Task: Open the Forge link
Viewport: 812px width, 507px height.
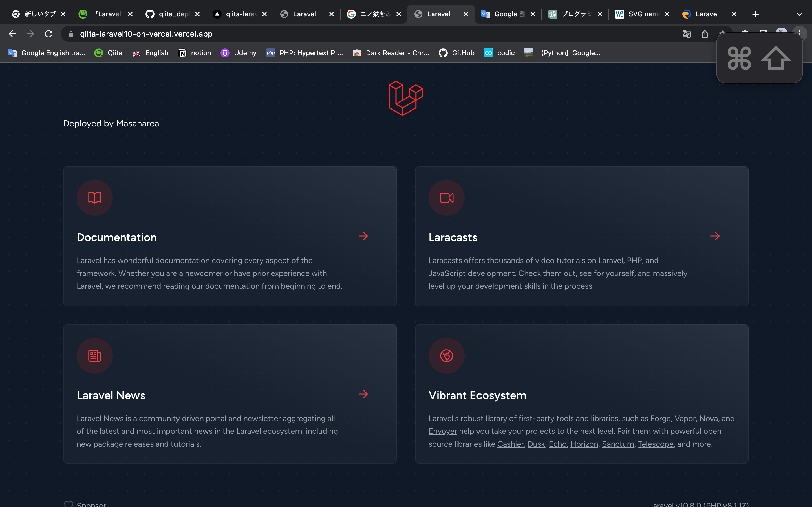Action: (660, 419)
